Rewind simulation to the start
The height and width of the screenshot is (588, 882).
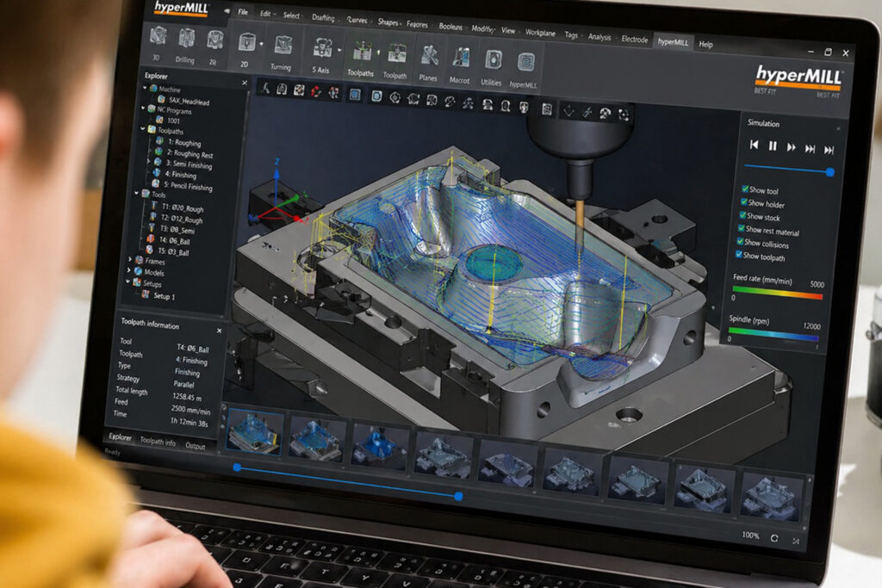754,145
